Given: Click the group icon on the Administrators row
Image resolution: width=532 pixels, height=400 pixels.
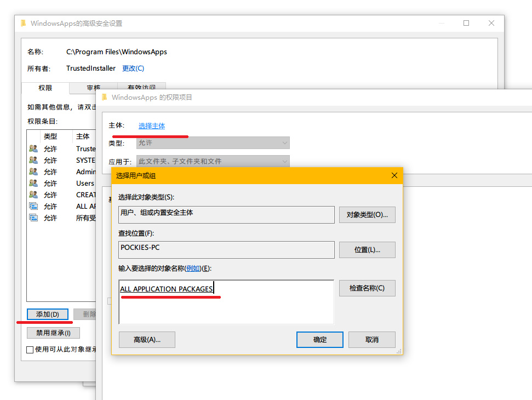Looking at the screenshot, I should (33, 172).
